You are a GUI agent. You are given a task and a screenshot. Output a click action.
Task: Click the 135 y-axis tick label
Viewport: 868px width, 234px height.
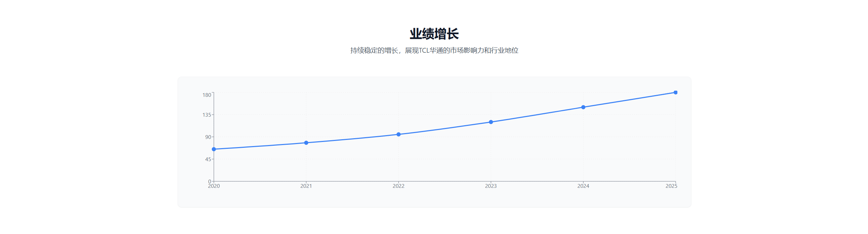tap(207, 115)
